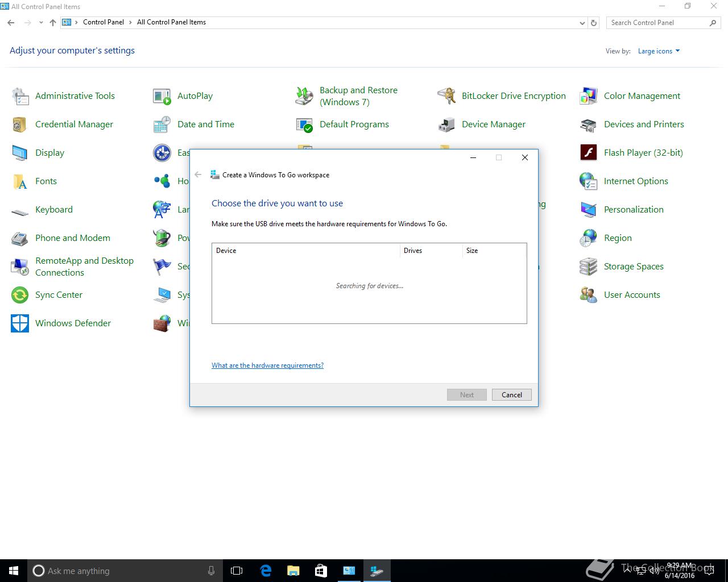Expand the View by Large icons dropdown
This screenshot has width=728, height=582.
[x=659, y=51]
